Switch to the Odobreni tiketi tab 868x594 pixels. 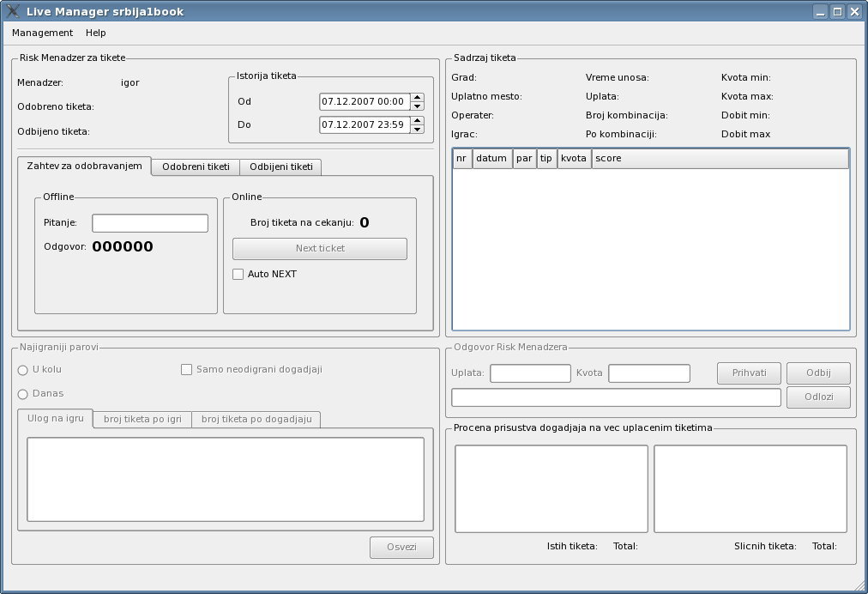pos(196,167)
